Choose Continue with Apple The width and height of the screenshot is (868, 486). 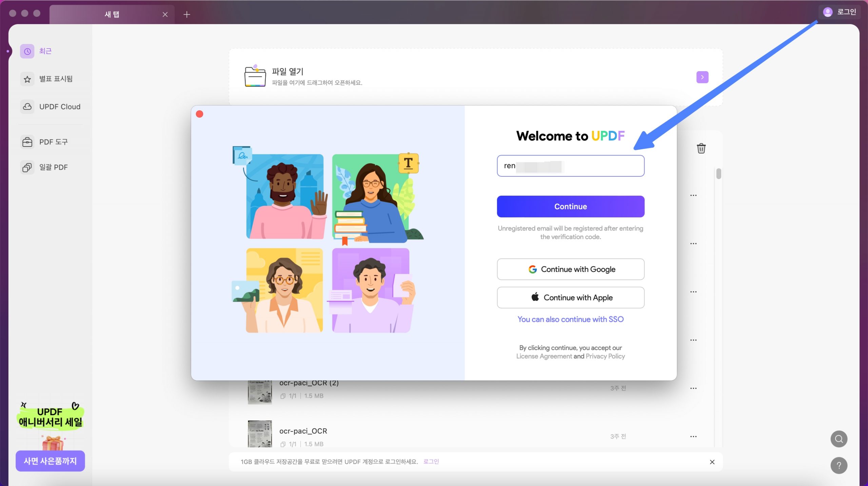[x=571, y=297]
